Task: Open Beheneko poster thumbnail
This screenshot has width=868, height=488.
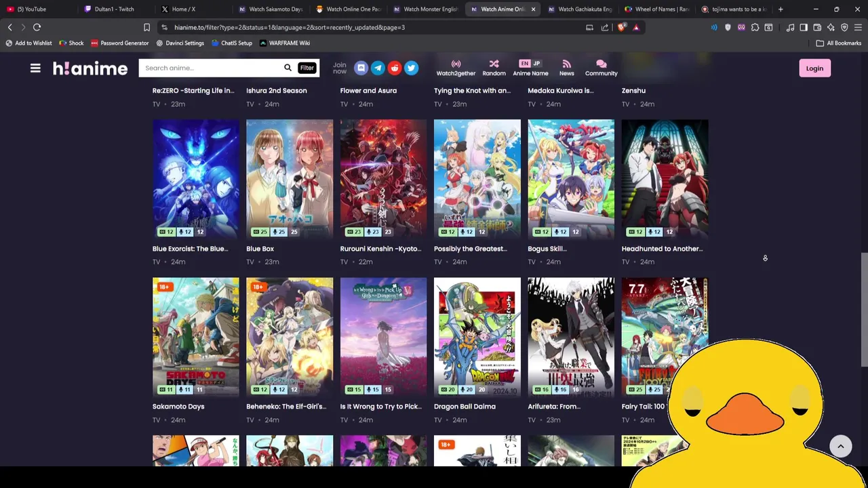Action: point(290,337)
